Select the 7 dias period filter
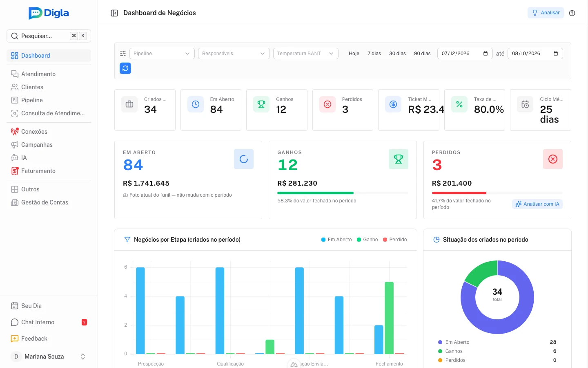The width and height of the screenshot is (588, 368). click(x=374, y=54)
